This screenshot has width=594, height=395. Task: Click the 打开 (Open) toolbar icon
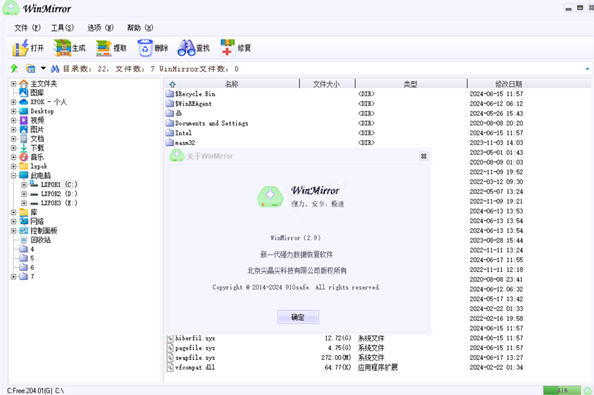click(20, 48)
